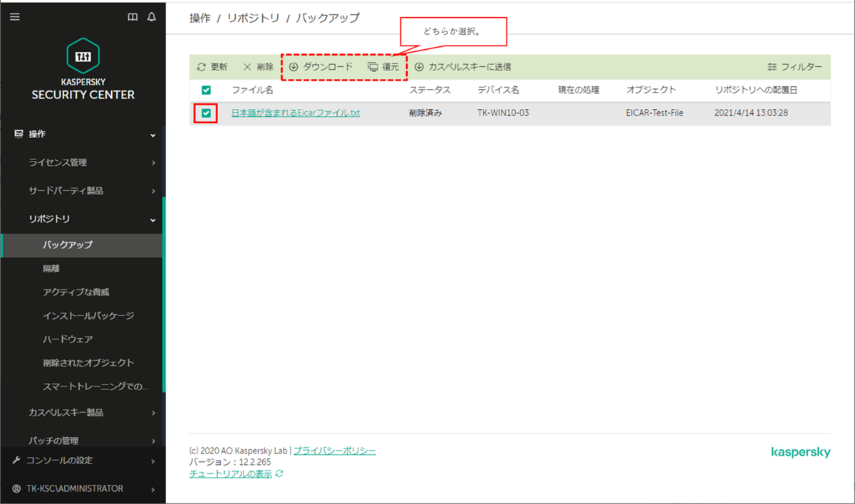
Task: Collapse the 操作 section chevron
Action: (152, 134)
